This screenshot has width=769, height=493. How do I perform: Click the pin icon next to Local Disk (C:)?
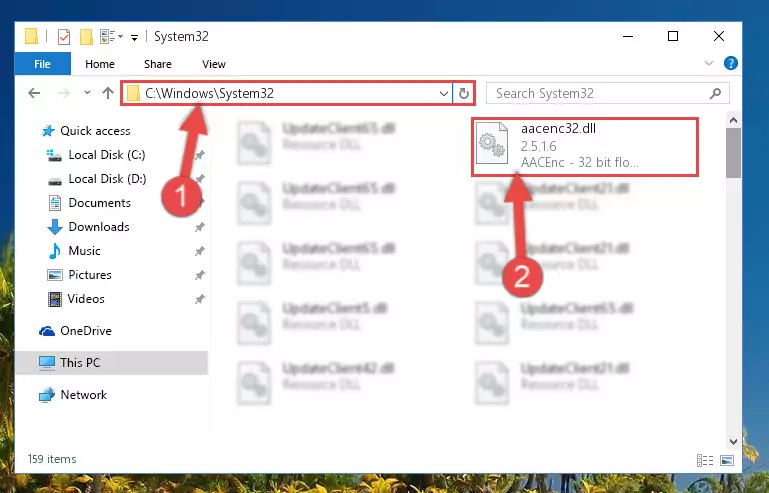tap(200, 155)
